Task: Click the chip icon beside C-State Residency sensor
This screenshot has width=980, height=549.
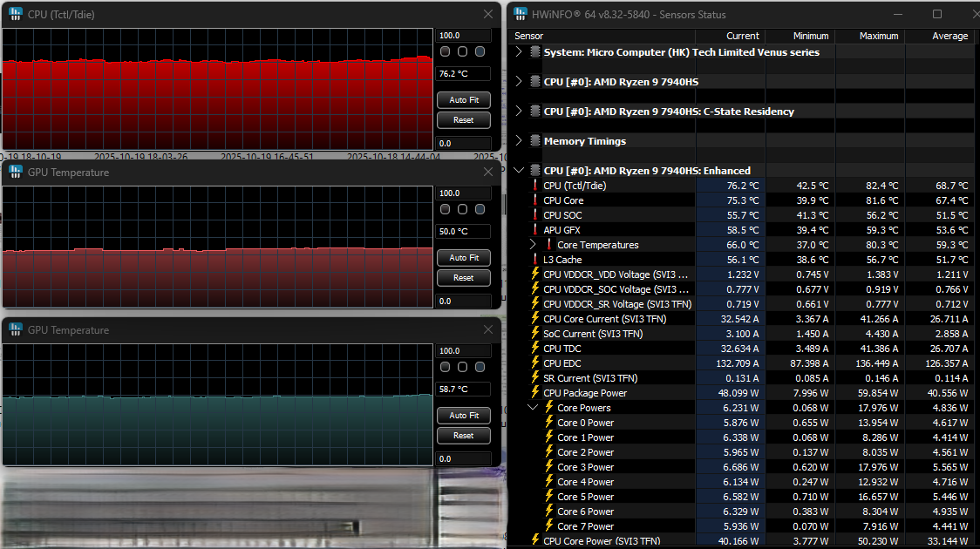Action: pyautogui.click(x=535, y=112)
